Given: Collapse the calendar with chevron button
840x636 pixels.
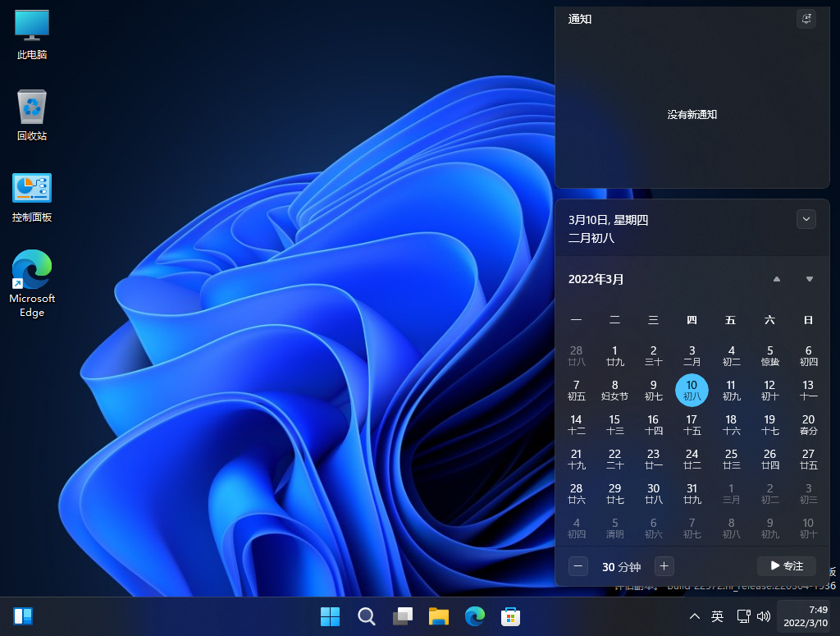Looking at the screenshot, I should click(x=806, y=219).
